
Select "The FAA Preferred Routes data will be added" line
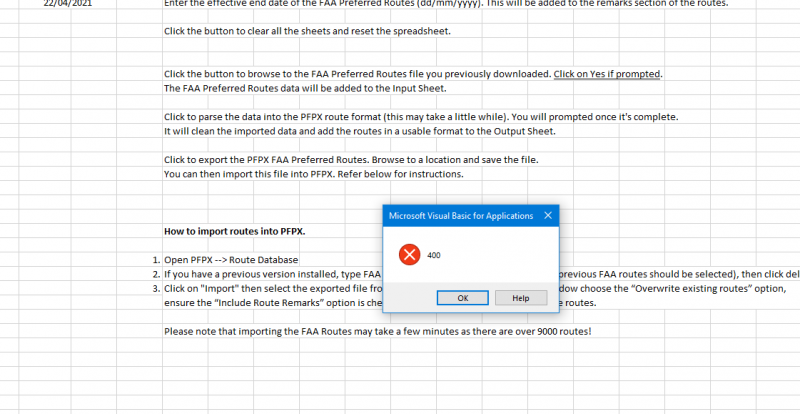(x=305, y=88)
